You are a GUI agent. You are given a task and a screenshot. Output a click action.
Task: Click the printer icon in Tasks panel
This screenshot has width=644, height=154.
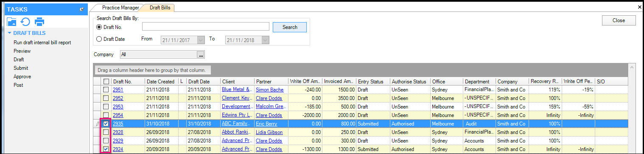(39, 22)
